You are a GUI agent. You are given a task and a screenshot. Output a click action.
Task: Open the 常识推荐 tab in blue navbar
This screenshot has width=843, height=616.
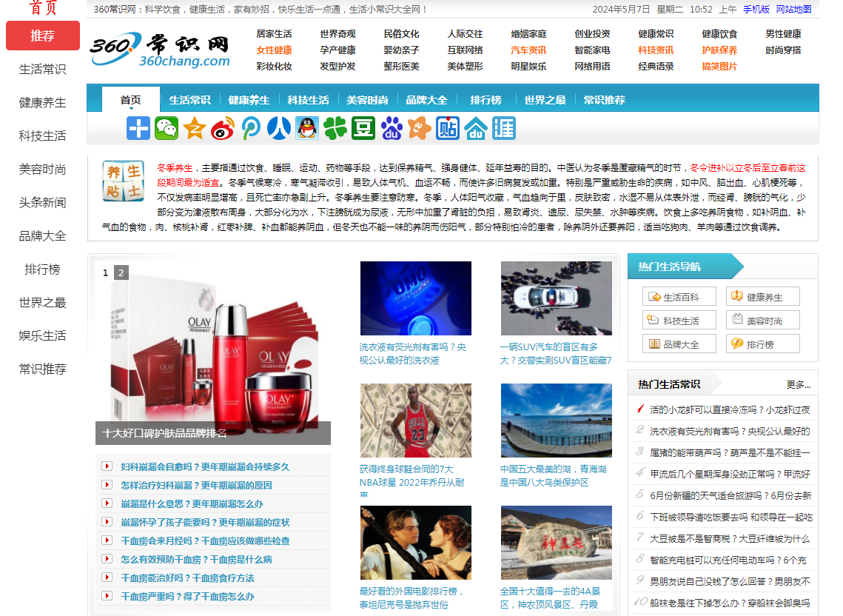coord(604,100)
